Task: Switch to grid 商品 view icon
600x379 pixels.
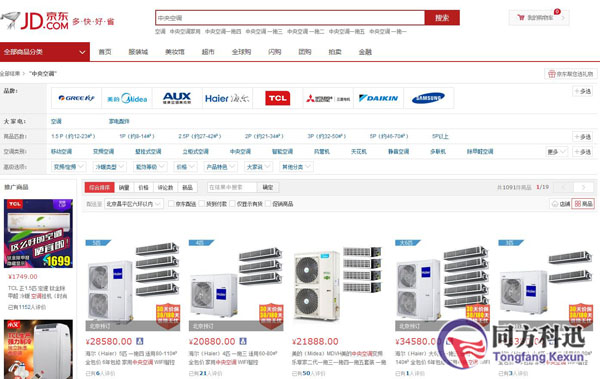Action: [x=583, y=204]
